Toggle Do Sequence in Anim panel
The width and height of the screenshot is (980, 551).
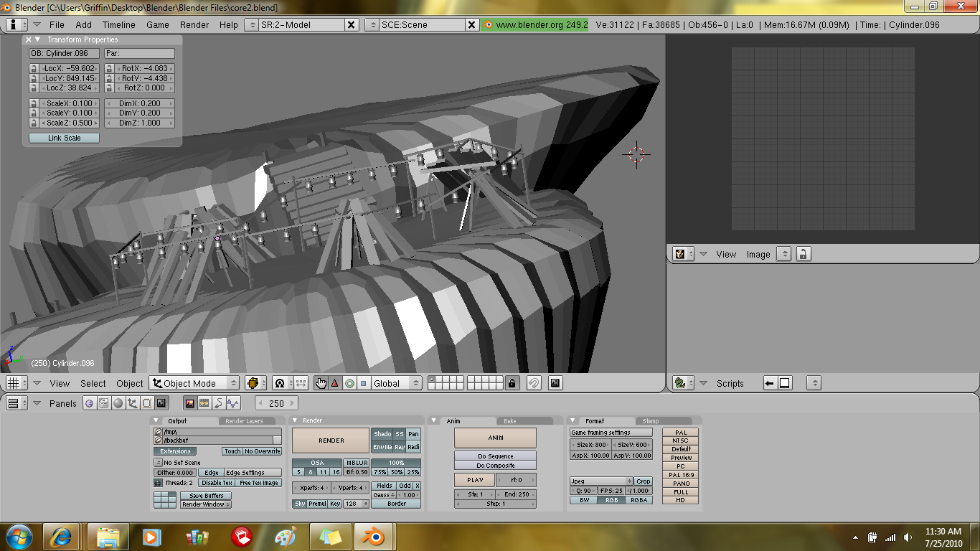(495, 456)
